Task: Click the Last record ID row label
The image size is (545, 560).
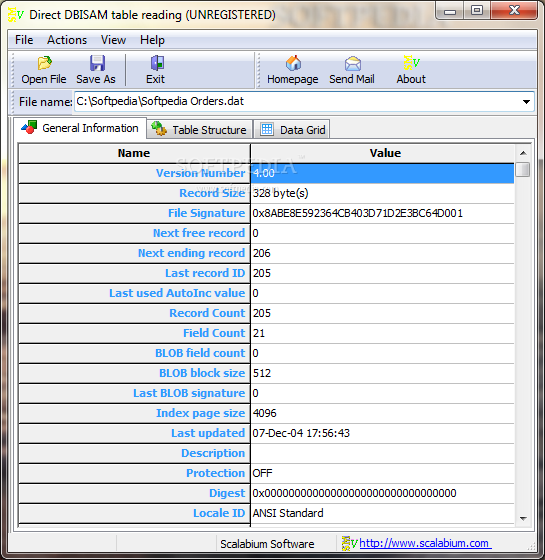Action: click(x=134, y=274)
